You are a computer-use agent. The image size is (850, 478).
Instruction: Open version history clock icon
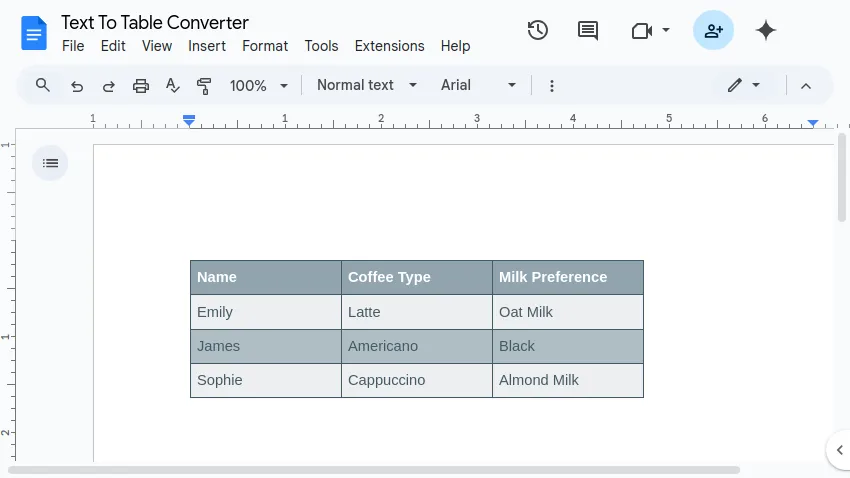point(538,30)
